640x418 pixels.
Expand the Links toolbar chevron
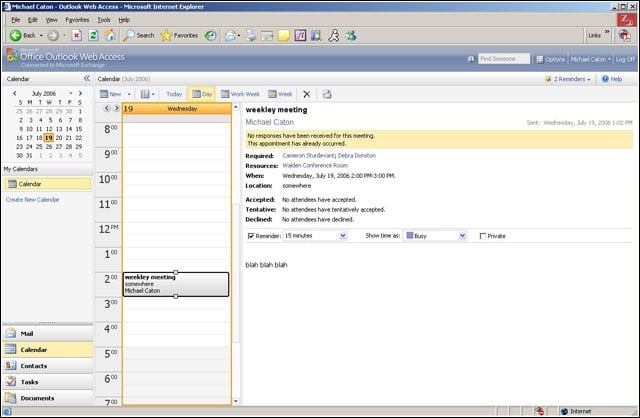[607, 31]
